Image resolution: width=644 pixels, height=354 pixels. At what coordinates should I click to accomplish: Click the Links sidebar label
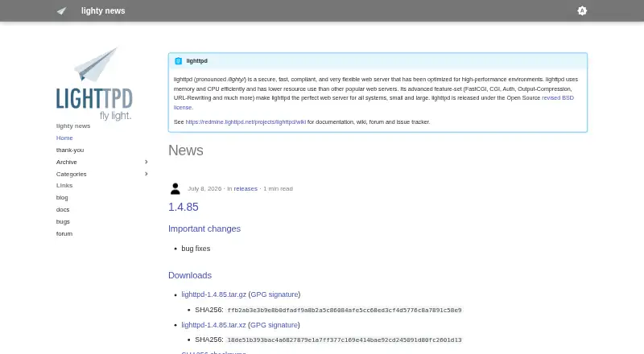[x=64, y=186]
